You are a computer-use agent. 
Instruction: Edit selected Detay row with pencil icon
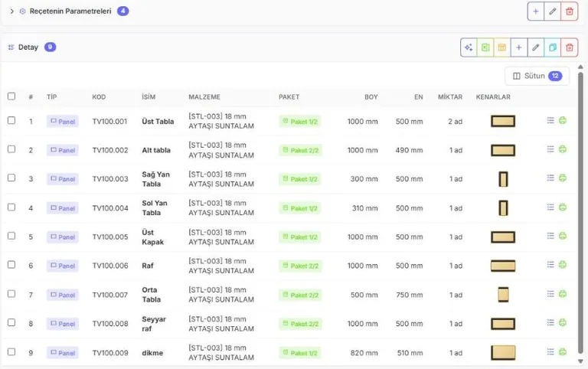tap(535, 47)
